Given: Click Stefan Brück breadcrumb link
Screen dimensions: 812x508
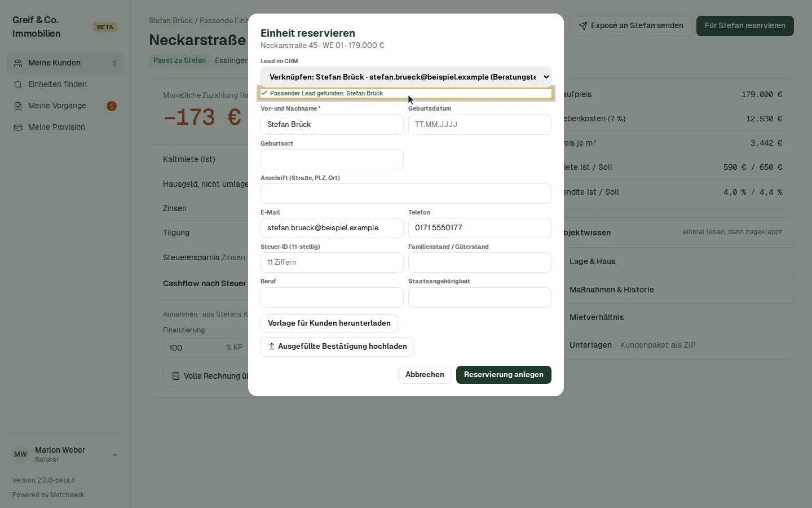Looking at the screenshot, I should coord(171,20).
